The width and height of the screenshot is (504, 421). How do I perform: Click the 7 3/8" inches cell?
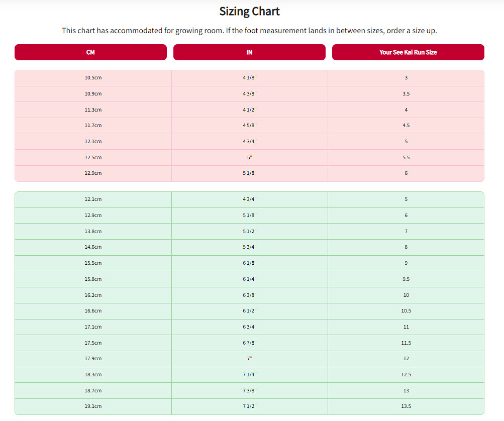[x=250, y=391]
